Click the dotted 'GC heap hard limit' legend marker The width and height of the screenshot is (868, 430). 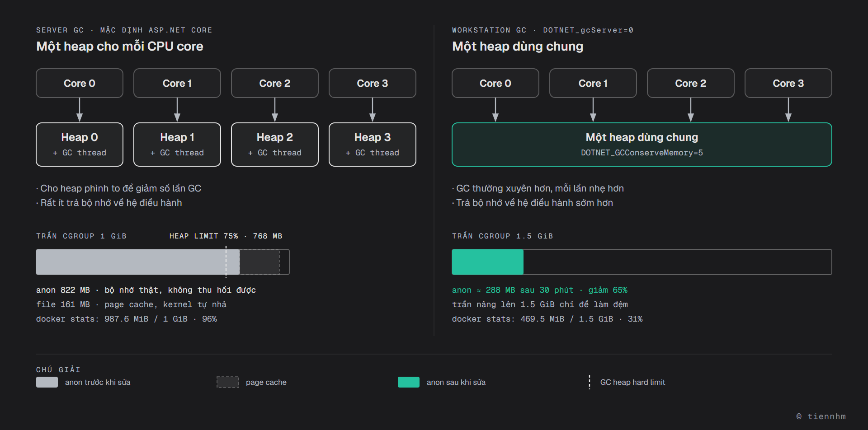[590, 382]
